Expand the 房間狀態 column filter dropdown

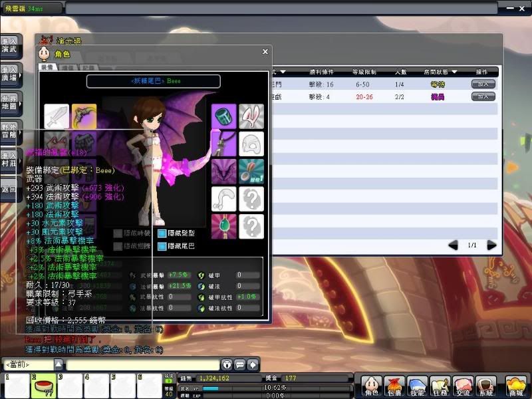455,71
